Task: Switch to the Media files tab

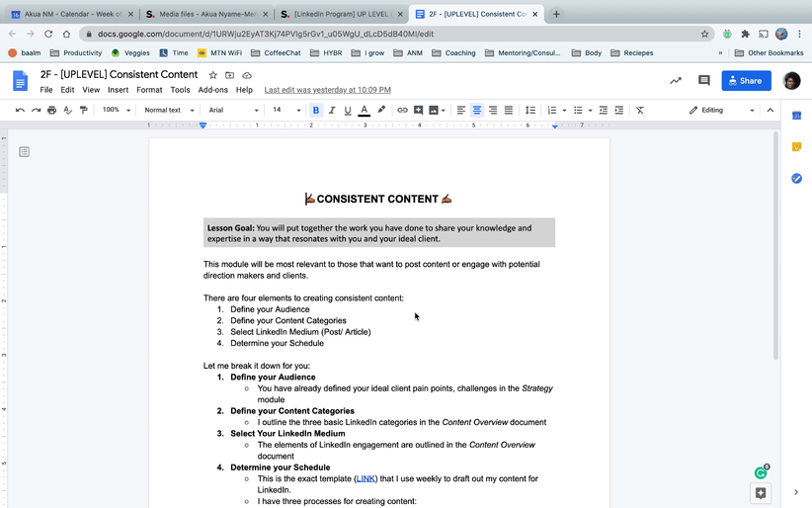Action: tap(206, 14)
